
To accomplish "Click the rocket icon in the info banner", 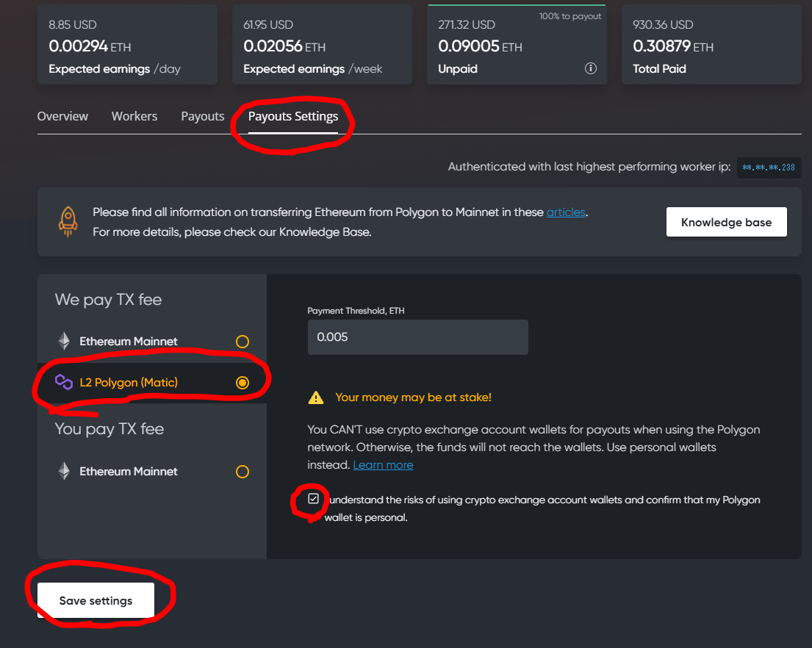I will (68, 220).
